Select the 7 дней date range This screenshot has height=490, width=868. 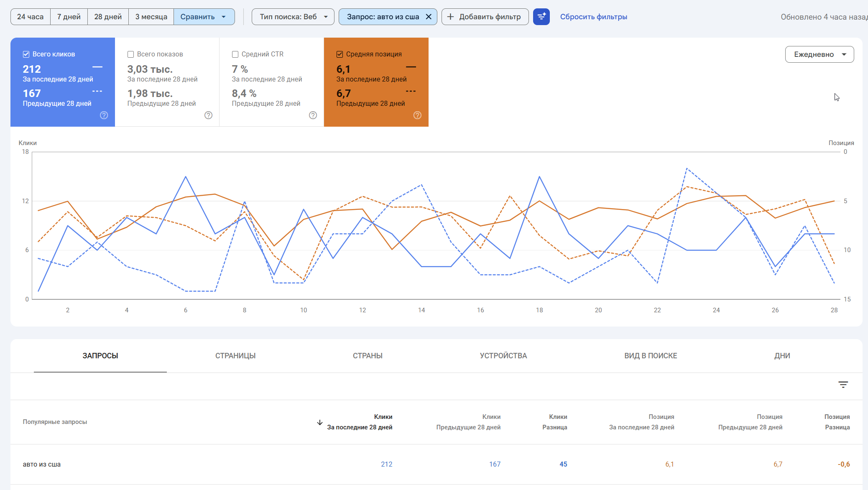click(69, 17)
